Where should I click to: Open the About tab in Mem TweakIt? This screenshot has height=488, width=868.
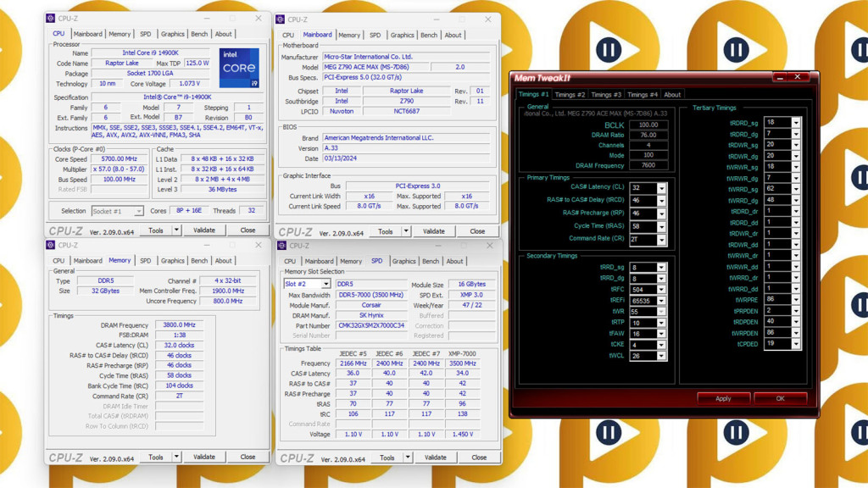(x=672, y=95)
